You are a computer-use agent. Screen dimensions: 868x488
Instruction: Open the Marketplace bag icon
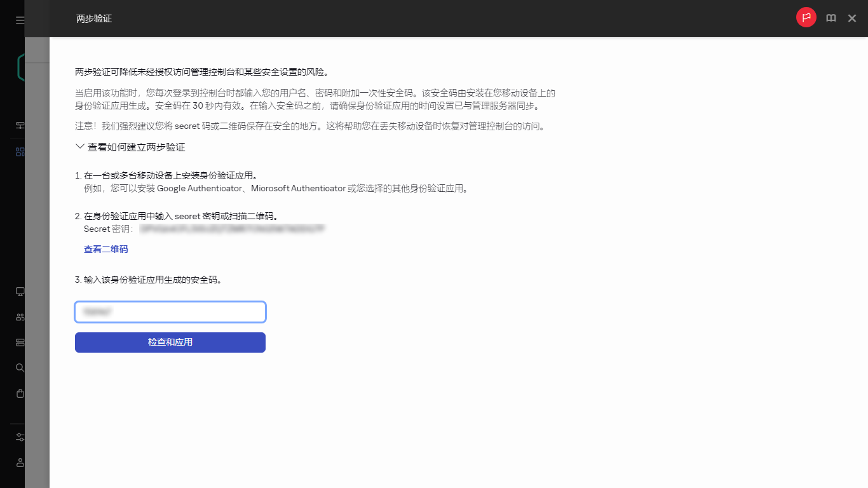click(x=20, y=393)
